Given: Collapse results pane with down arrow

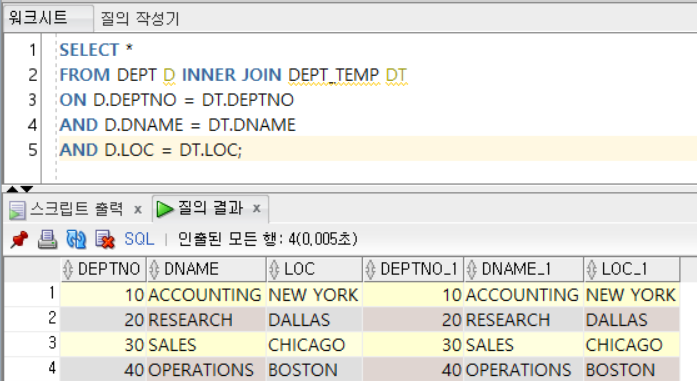Looking at the screenshot, I should (x=27, y=189).
